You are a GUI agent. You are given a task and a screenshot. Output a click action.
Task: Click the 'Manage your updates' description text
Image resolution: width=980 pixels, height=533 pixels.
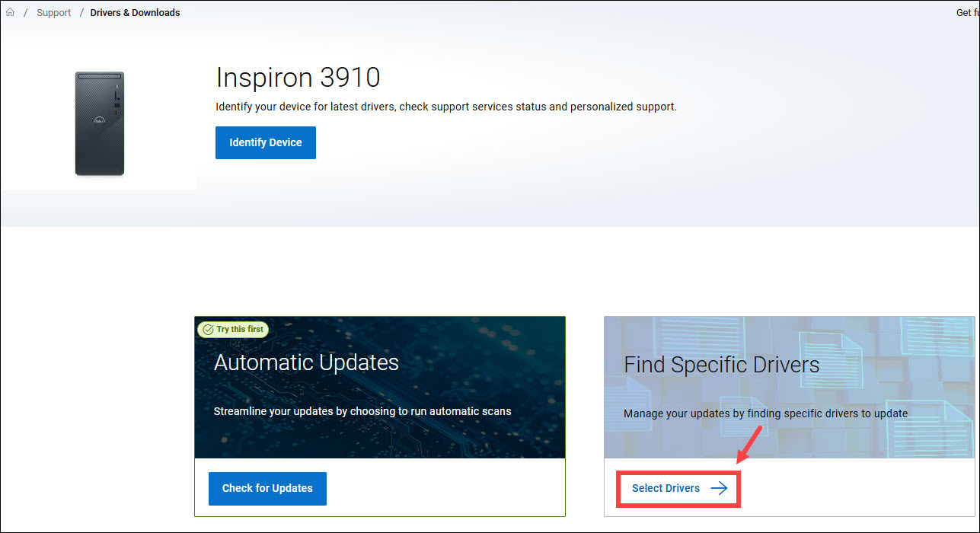pyautogui.click(x=765, y=413)
